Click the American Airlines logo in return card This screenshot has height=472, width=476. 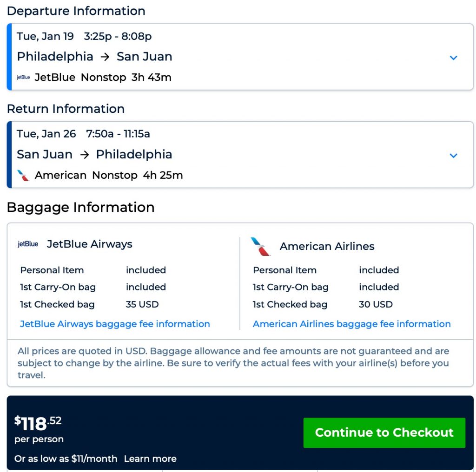[23, 176]
